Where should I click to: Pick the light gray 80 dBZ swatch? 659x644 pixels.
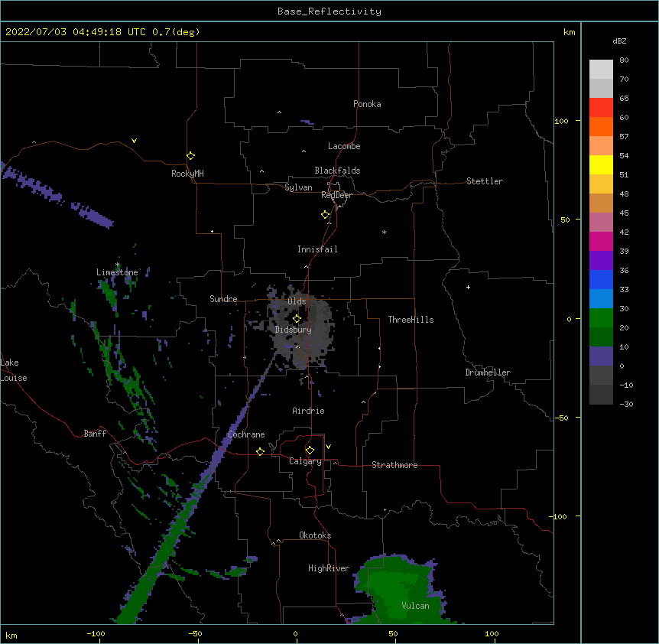[x=601, y=70]
